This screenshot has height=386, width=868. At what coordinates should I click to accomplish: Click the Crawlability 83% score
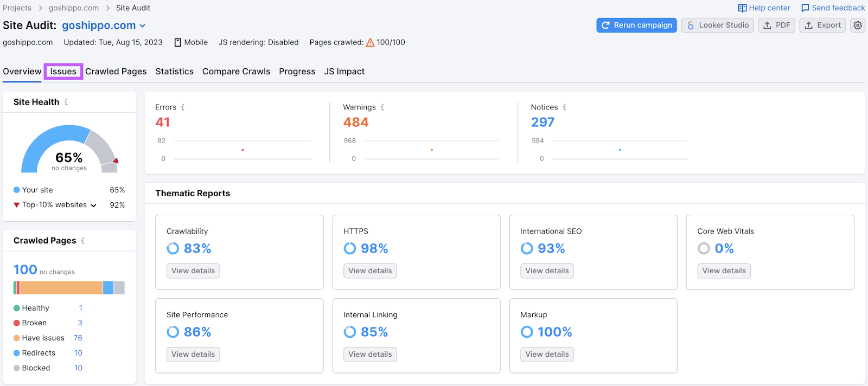coord(197,248)
